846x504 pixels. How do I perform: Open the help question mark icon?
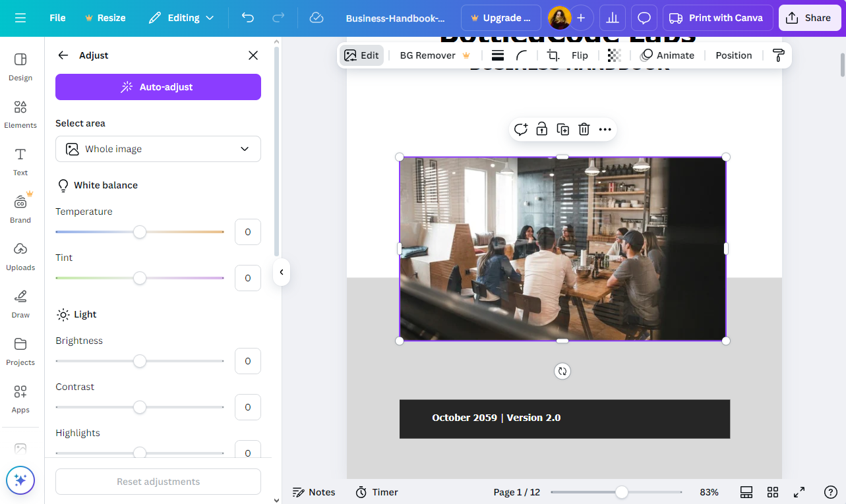[x=831, y=492]
